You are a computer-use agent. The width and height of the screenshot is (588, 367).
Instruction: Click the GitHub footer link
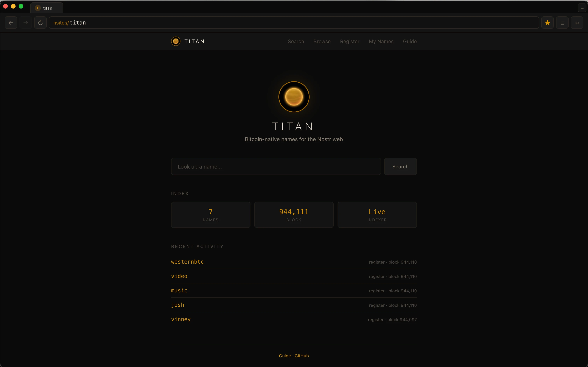pyautogui.click(x=302, y=356)
